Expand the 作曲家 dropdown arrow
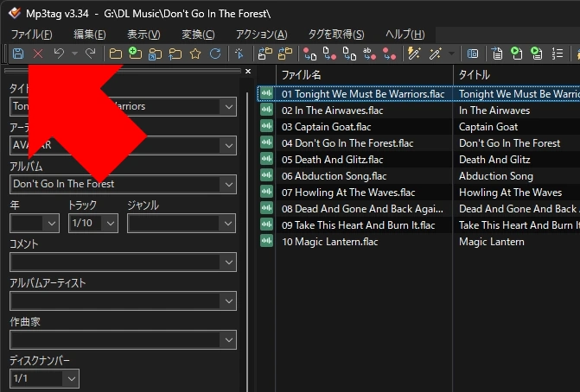The width and height of the screenshot is (580, 392). pos(228,340)
